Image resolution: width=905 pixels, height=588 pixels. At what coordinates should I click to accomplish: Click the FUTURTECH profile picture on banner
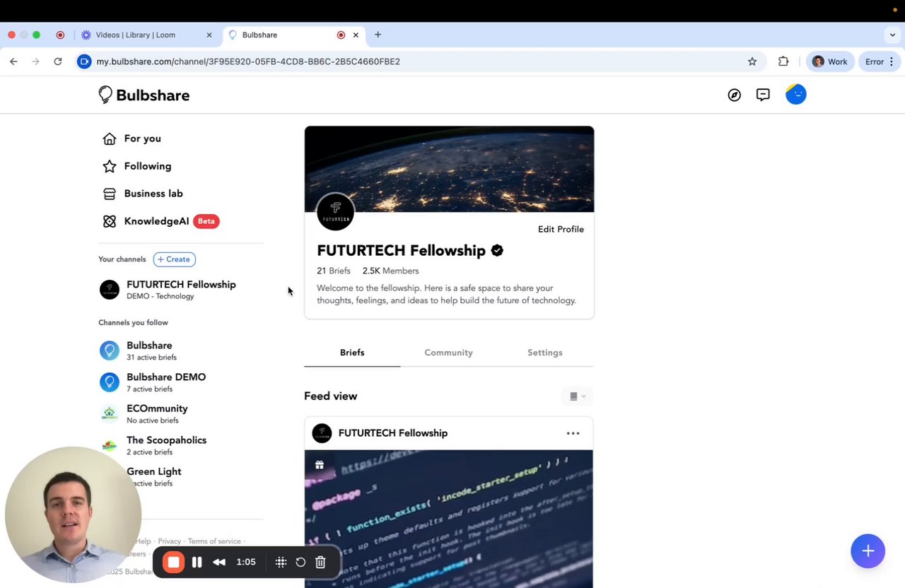point(335,211)
